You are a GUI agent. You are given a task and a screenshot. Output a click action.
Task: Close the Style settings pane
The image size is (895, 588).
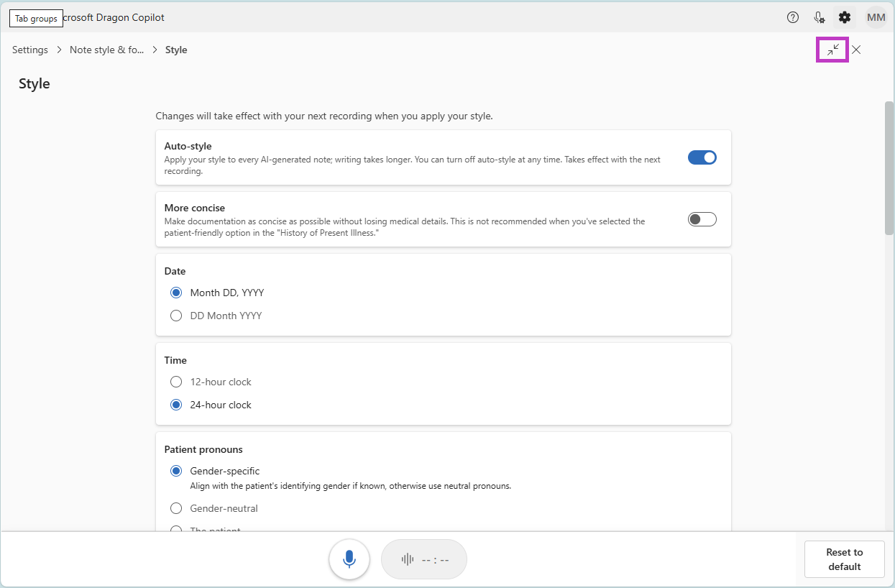(856, 50)
